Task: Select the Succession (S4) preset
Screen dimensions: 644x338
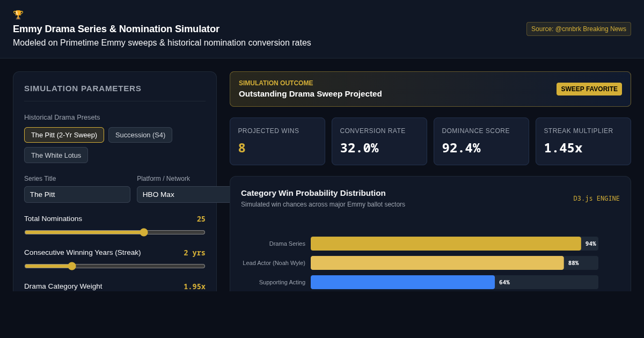Action: pos(140,135)
